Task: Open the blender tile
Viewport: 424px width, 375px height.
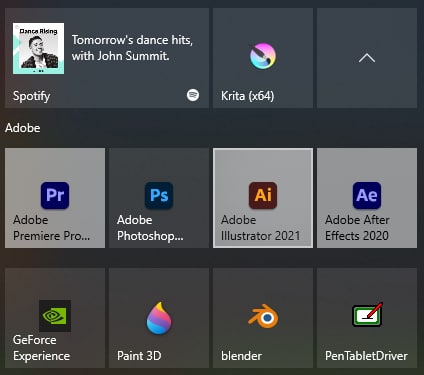Action: point(263,318)
